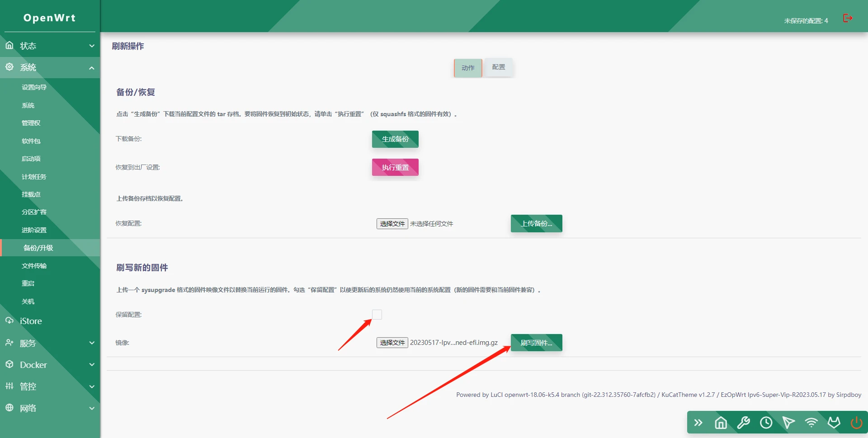Open 挂载点 in the sidebar

[x=31, y=194]
